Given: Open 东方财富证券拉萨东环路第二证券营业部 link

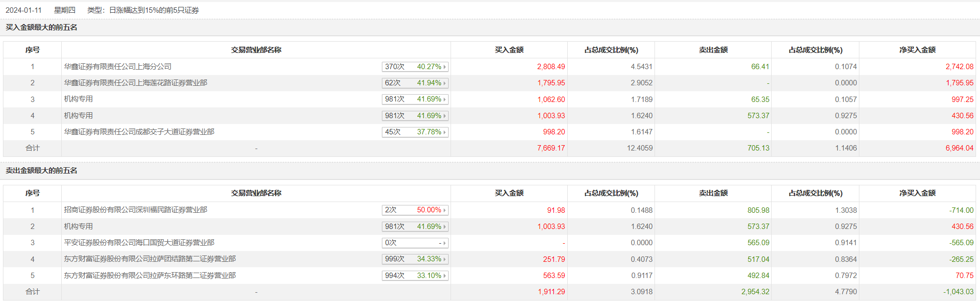Looking at the screenshot, I should [150, 276].
